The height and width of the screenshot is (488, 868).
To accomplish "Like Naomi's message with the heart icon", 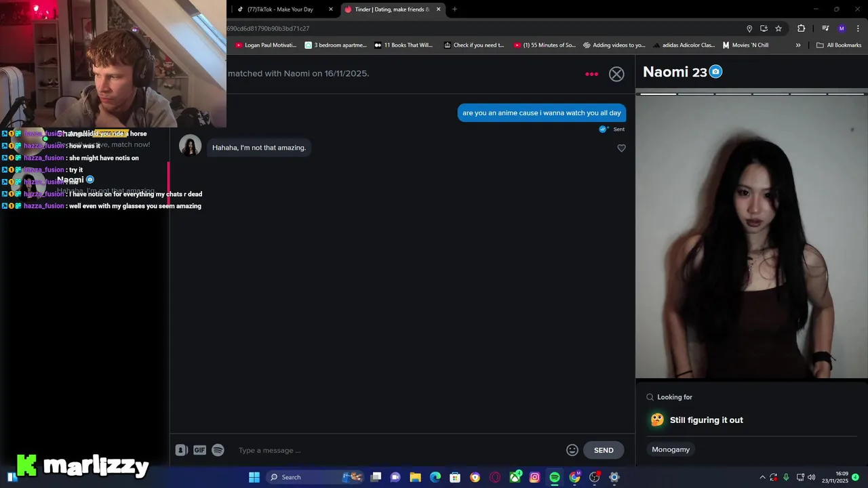I will [x=621, y=148].
